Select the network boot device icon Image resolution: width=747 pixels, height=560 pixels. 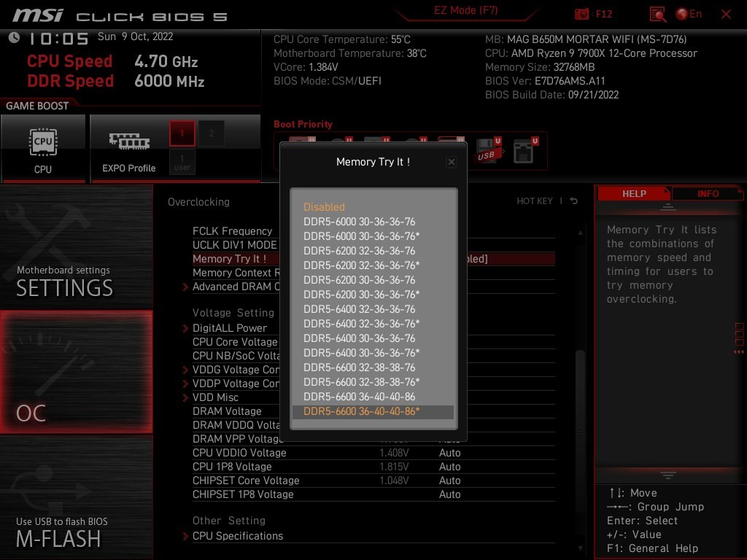524,149
